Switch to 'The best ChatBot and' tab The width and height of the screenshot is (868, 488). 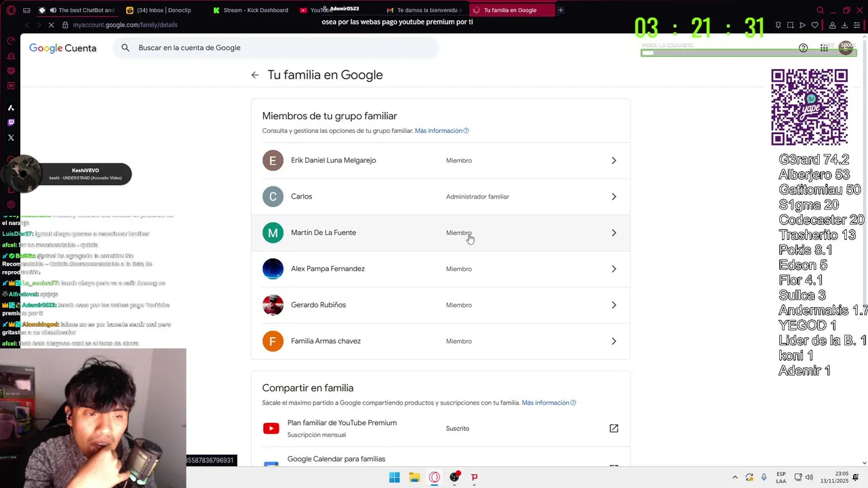tap(77, 10)
